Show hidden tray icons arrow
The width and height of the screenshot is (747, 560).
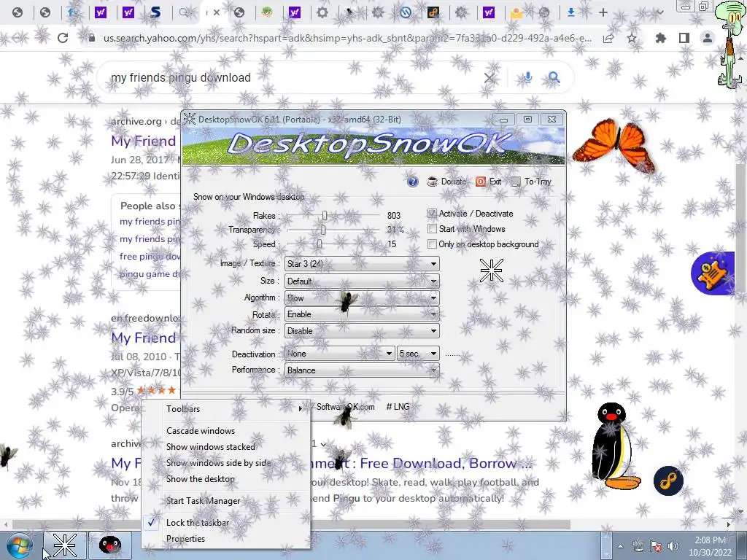tap(620, 546)
